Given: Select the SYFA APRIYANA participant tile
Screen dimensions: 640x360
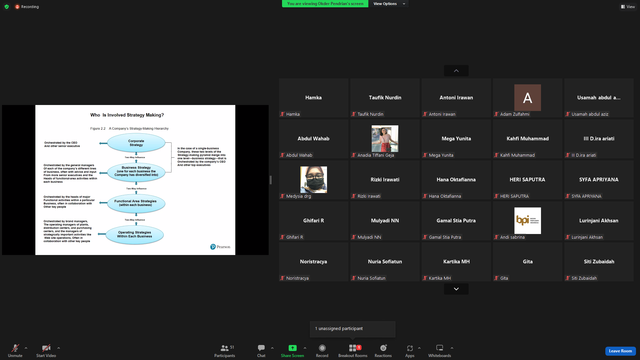Looking at the screenshot, I should (599, 180).
